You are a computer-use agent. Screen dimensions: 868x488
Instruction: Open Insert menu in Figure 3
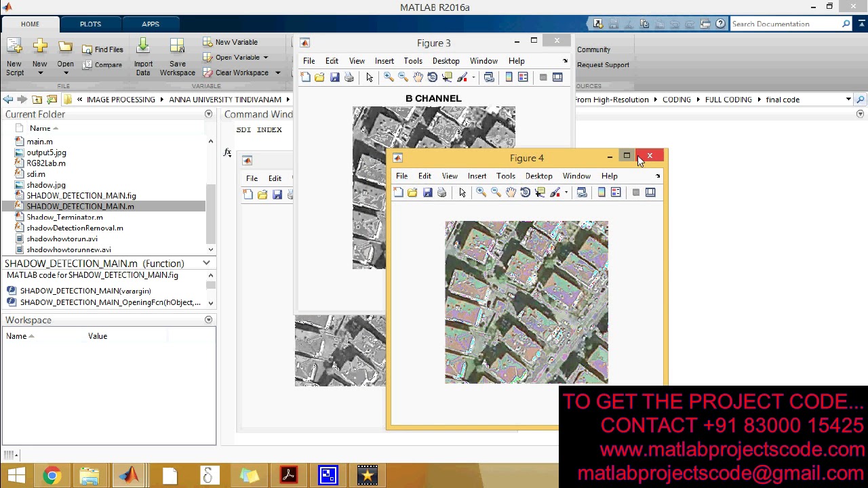(x=384, y=61)
